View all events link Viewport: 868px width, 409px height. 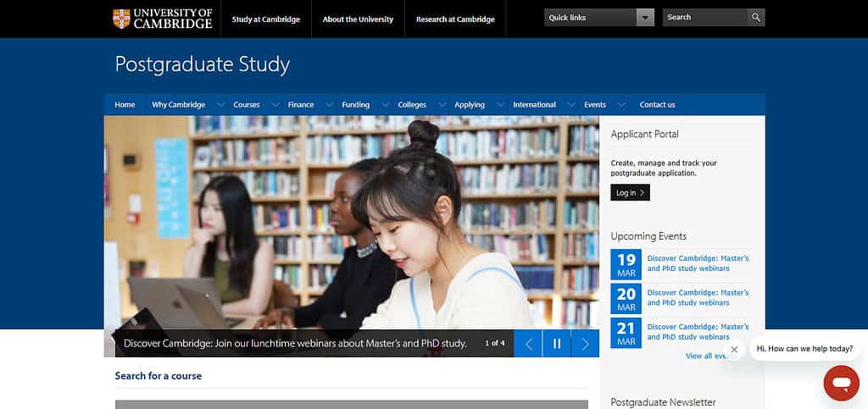coord(708,356)
